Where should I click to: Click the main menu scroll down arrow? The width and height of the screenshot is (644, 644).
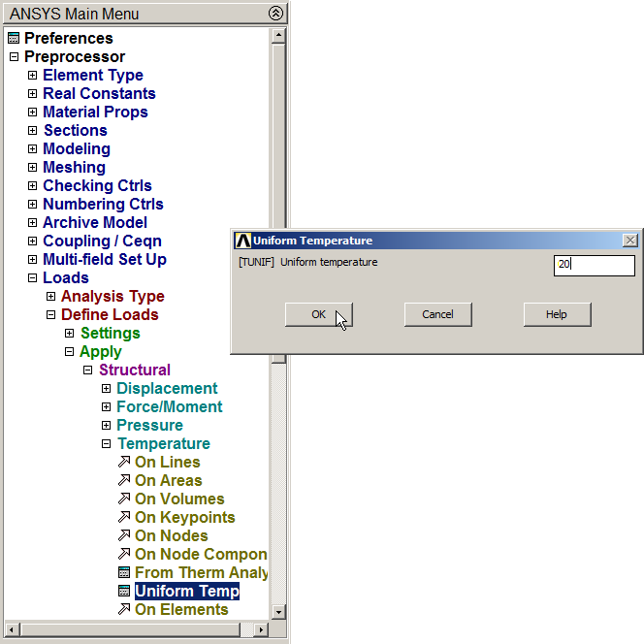(278, 612)
